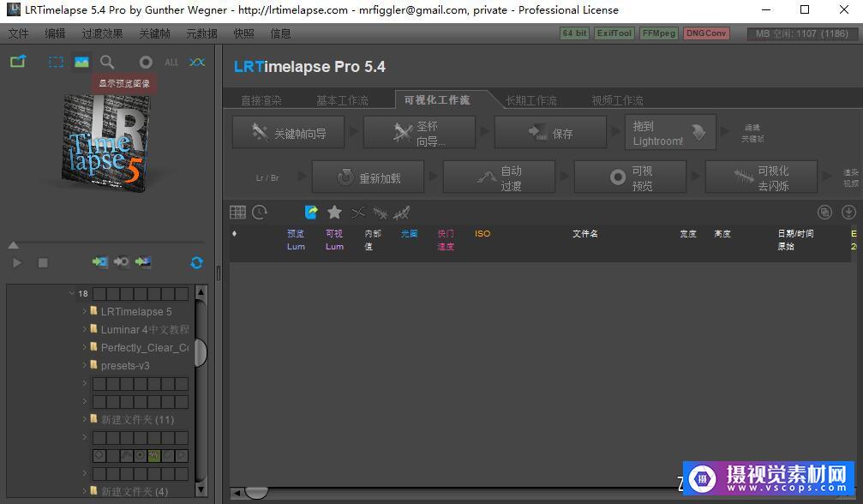Image resolution: width=863 pixels, height=504 pixels.
Task: Open the 元数据 menu
Action: 201,33
